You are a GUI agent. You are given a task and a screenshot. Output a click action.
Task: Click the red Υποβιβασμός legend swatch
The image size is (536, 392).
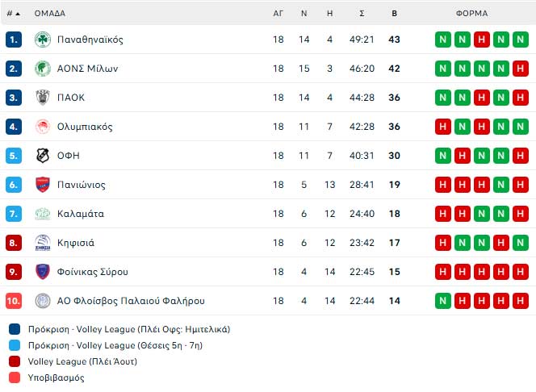[15, 377]
